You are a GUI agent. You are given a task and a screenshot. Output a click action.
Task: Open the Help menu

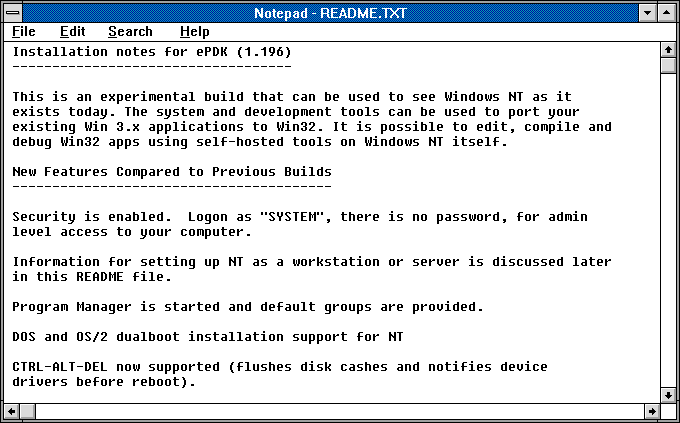[194, 31]
